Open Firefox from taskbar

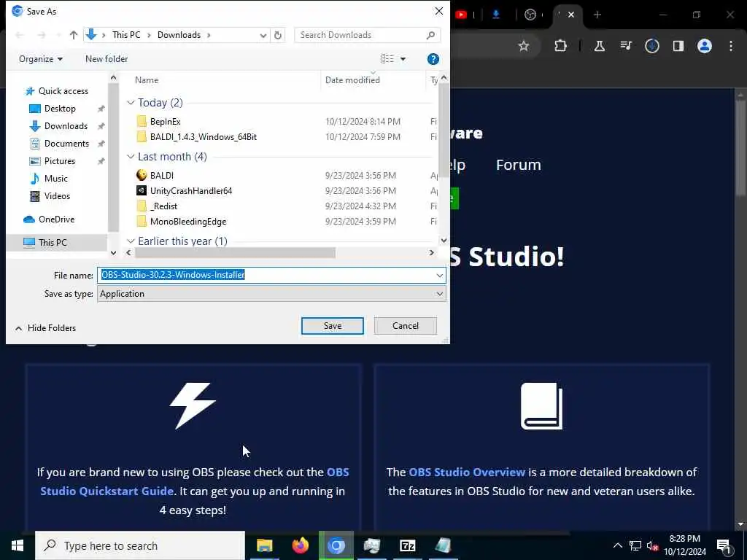click(300, 545)
